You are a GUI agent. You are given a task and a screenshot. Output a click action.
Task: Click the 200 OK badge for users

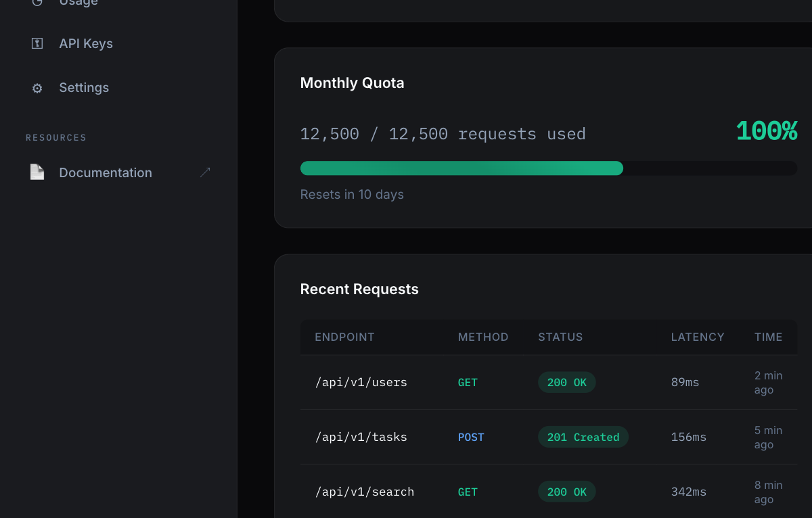pyautogui.click(x=567, y=382)
